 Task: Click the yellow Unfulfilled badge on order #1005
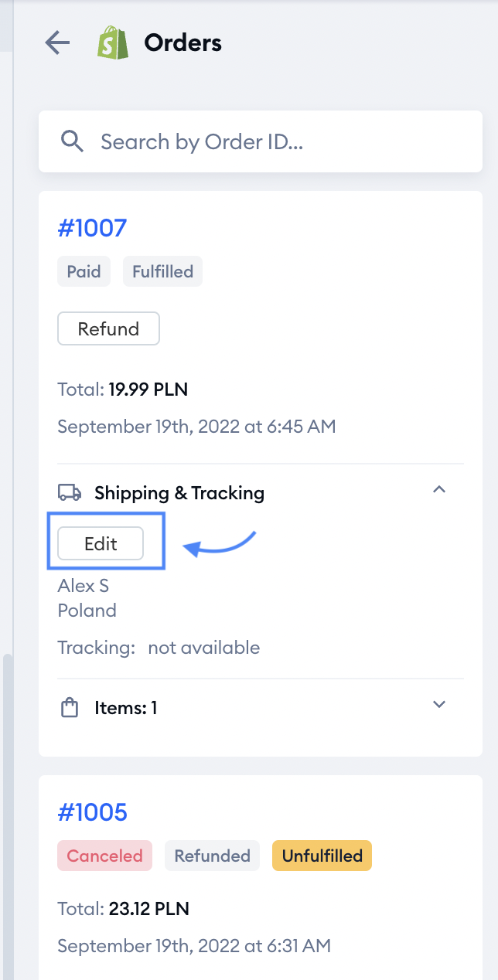point(322,856)
